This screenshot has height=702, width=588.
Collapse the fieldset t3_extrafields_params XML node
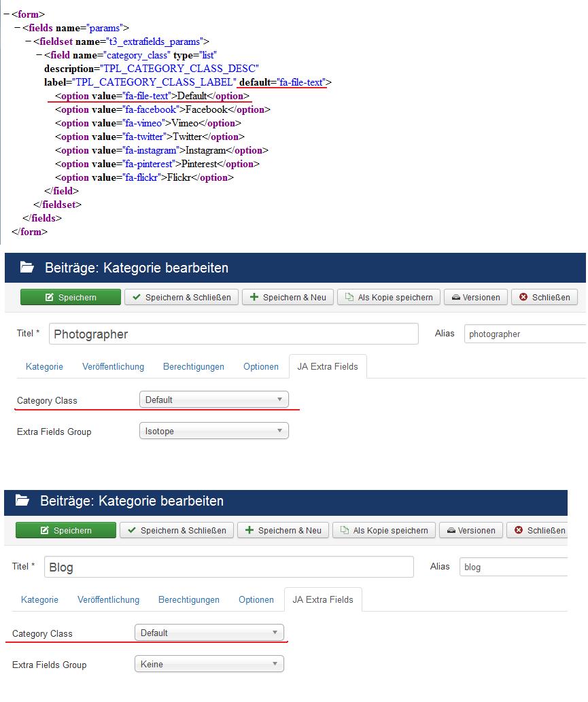[28, 41]
